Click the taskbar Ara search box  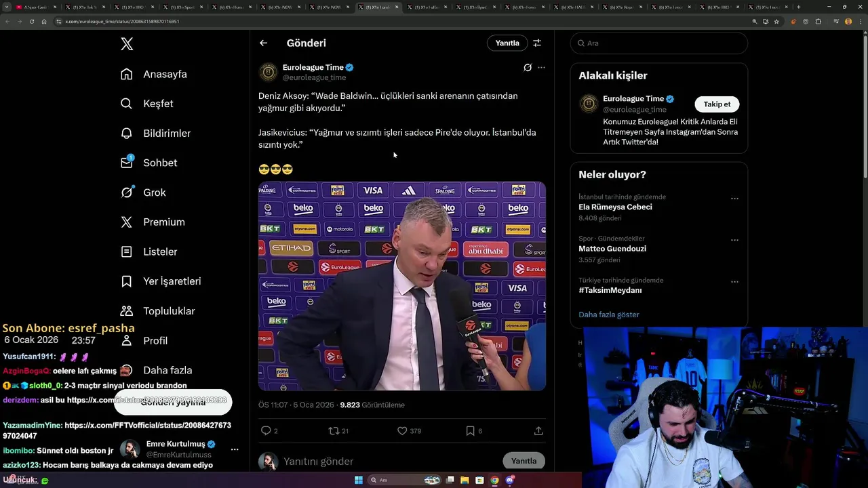click(x=405, y=480)
